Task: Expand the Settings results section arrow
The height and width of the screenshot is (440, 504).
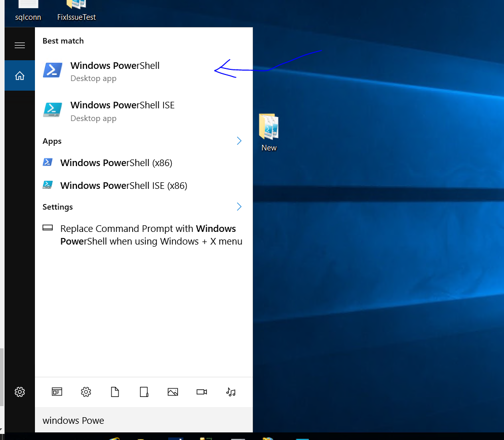Action: (x=239, y=207)
